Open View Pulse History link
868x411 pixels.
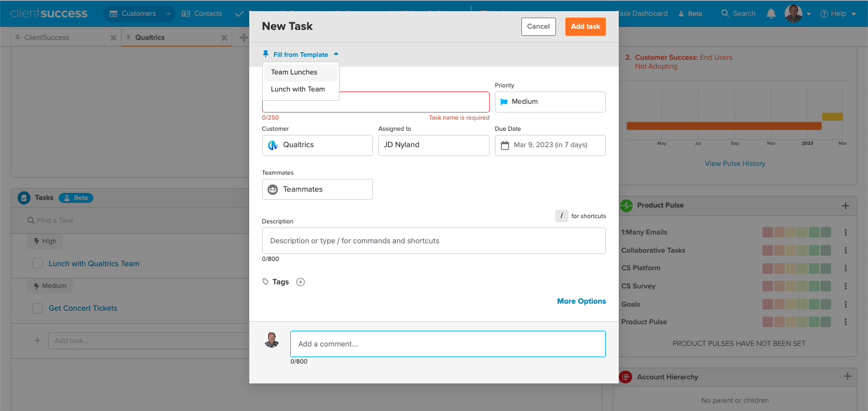point(735,164)
